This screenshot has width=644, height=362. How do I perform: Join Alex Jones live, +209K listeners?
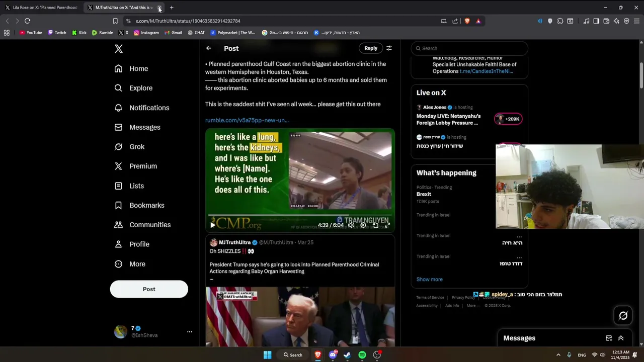coord(509,119)
